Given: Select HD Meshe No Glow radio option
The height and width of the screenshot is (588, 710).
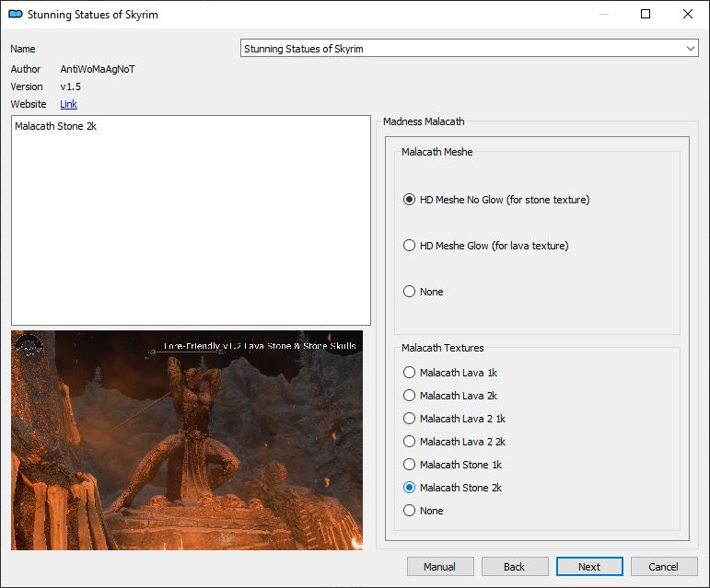Looking at the screenshot, I should click(x=410, y=200).
